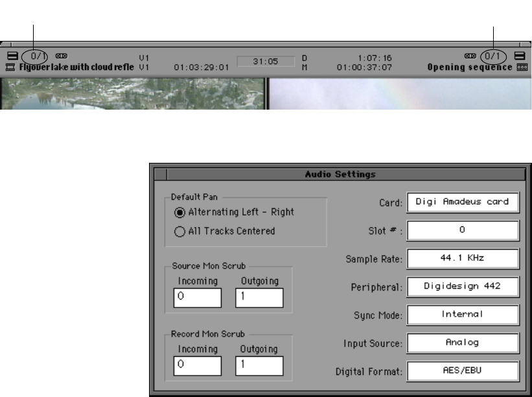Screen dimensions: 532x397
Task: Click the record monitor sky footage
Action: tap(400, 93)
